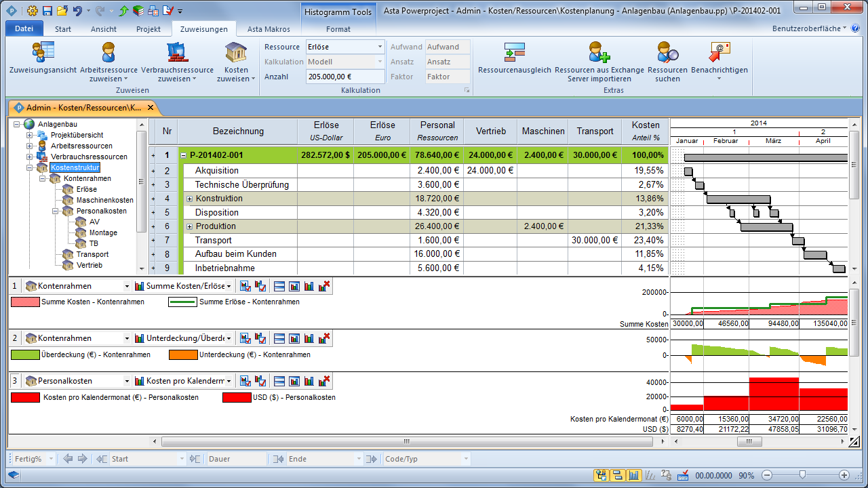Click the zoom slider handle in status bar
This screenshot has height=488, width=868.
[x=803, y=475]
